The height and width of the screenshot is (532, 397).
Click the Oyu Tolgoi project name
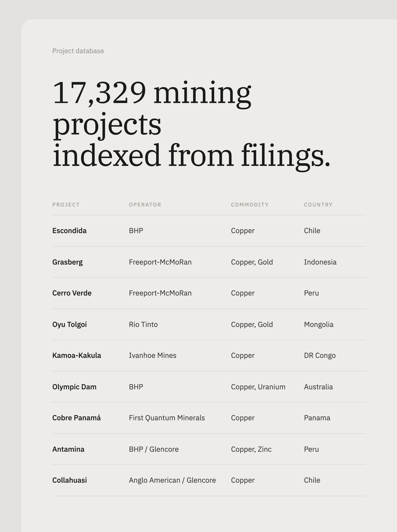point(69,324)
